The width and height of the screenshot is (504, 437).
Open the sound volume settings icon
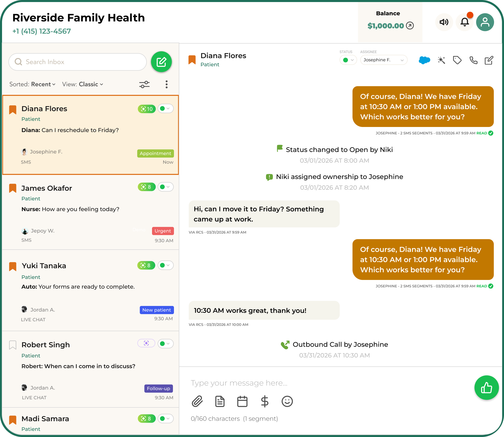[x=444, y=22]
